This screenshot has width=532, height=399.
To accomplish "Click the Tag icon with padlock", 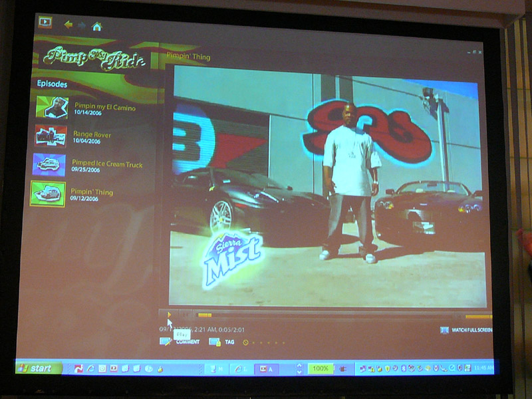I will [x=215, y=342].
